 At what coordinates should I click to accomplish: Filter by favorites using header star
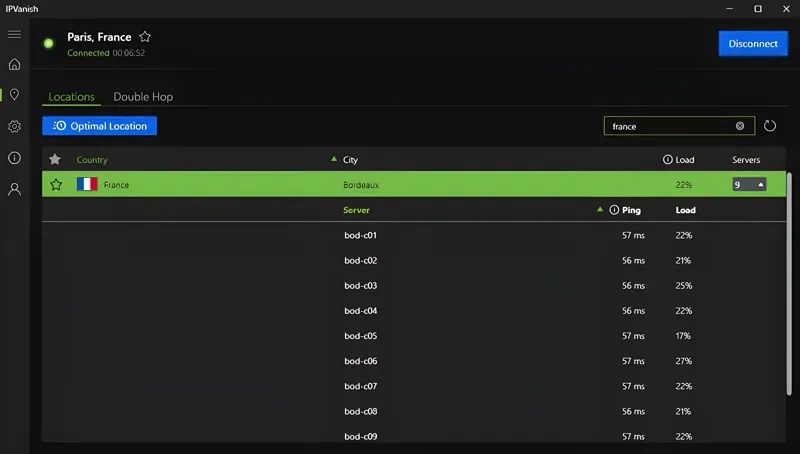(55, 159)
